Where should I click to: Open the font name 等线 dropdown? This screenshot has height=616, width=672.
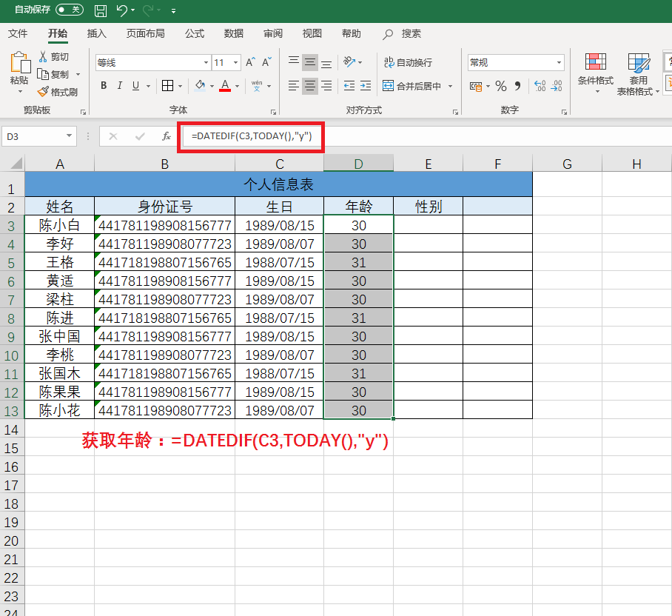point(206,63)
